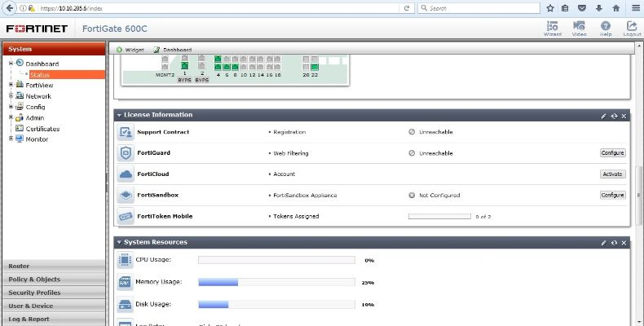Click the site identity lock icon

tap(31, 8)
